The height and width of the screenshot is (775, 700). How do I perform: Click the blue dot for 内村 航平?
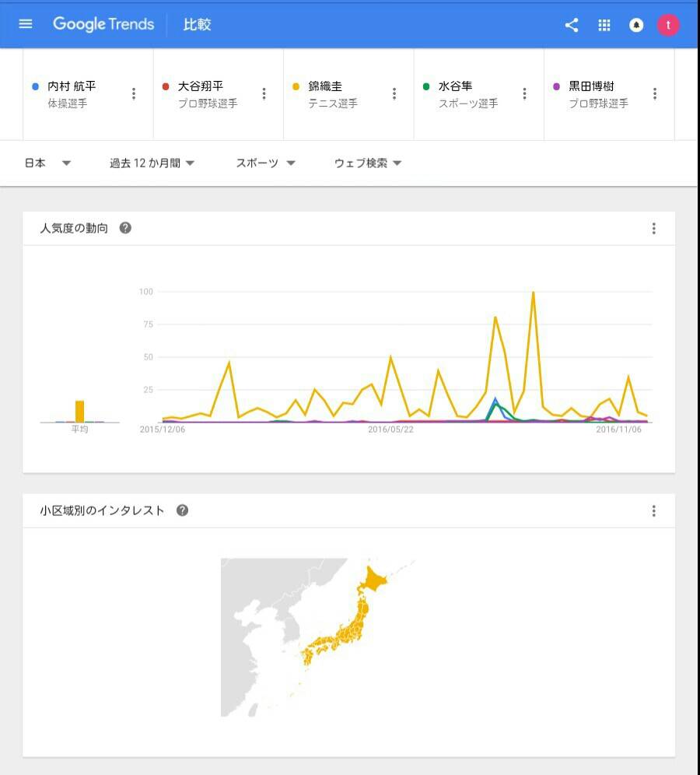pos(35,86)
